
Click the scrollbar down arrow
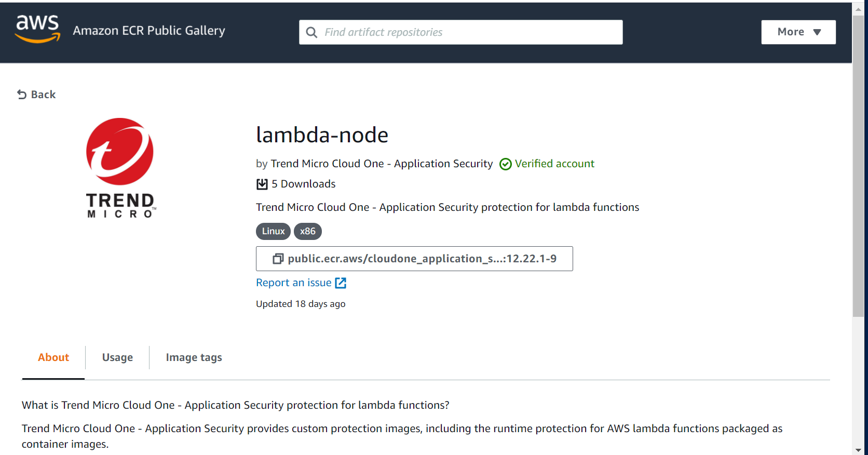tap(859, 450)
